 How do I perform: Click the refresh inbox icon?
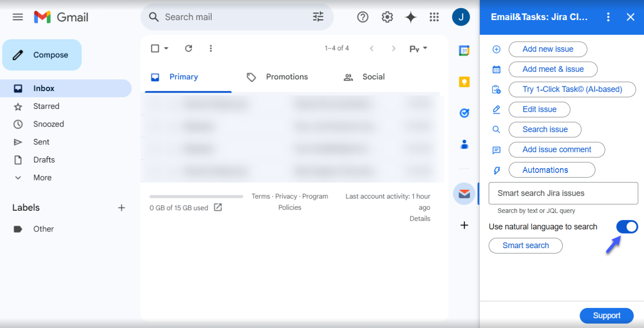click(189, 48)
